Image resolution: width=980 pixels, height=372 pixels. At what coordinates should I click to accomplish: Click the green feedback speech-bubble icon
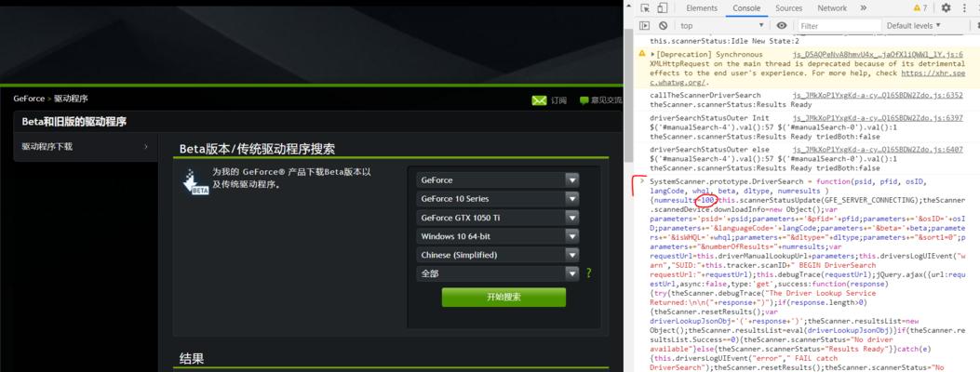[x=584, y=100]
